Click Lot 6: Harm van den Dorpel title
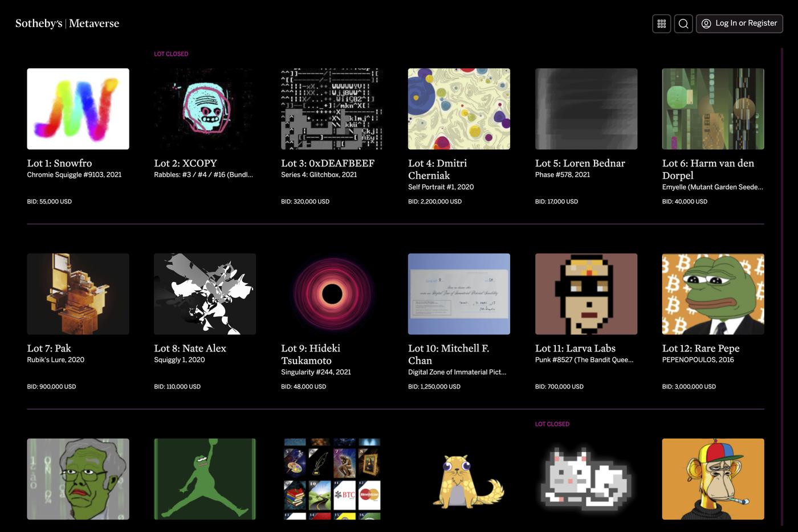Screen dimensions: 798x532 (708, 169)
